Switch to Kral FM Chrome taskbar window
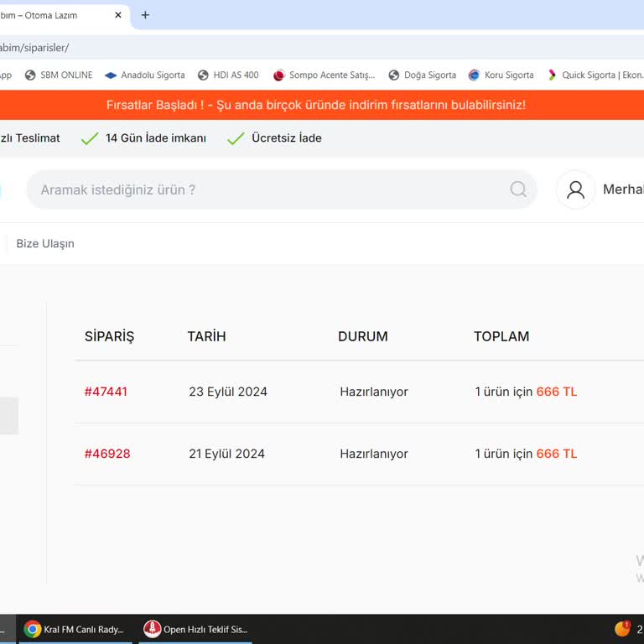The width and height of the screenshot is (644, 644). [75, 629]
